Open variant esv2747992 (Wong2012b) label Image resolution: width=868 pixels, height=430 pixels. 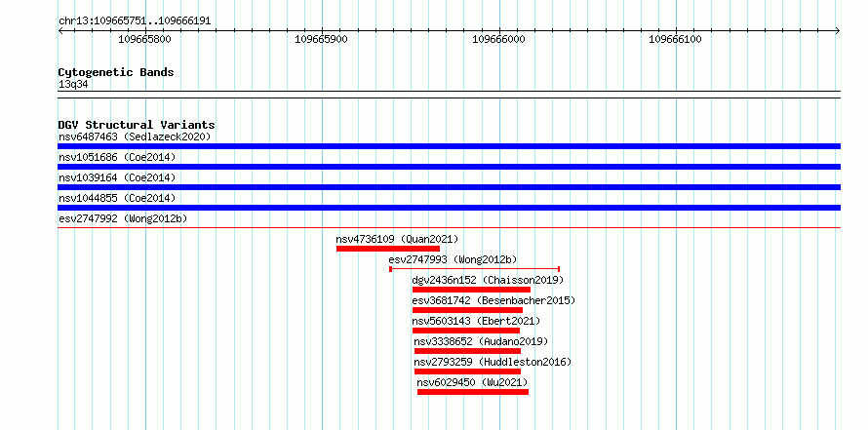[123, 218]
